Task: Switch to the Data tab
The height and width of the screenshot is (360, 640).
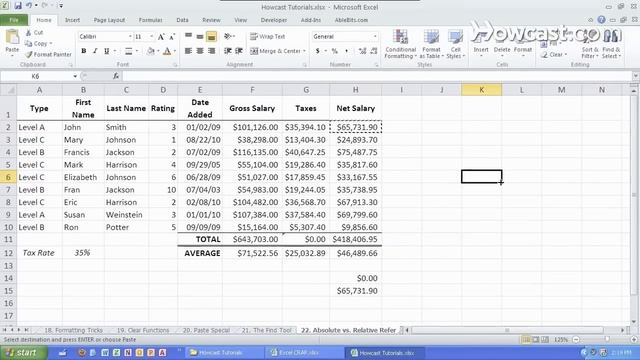Action: (182, 20)
